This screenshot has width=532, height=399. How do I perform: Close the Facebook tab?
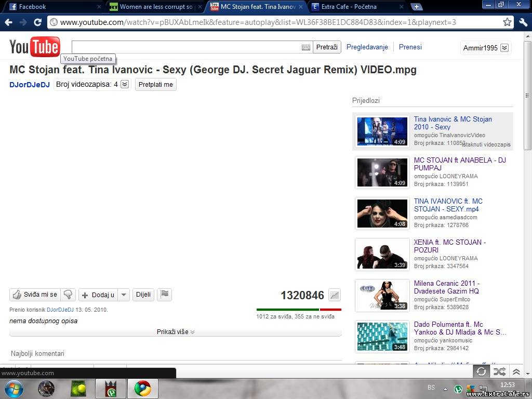pos(99,6)
